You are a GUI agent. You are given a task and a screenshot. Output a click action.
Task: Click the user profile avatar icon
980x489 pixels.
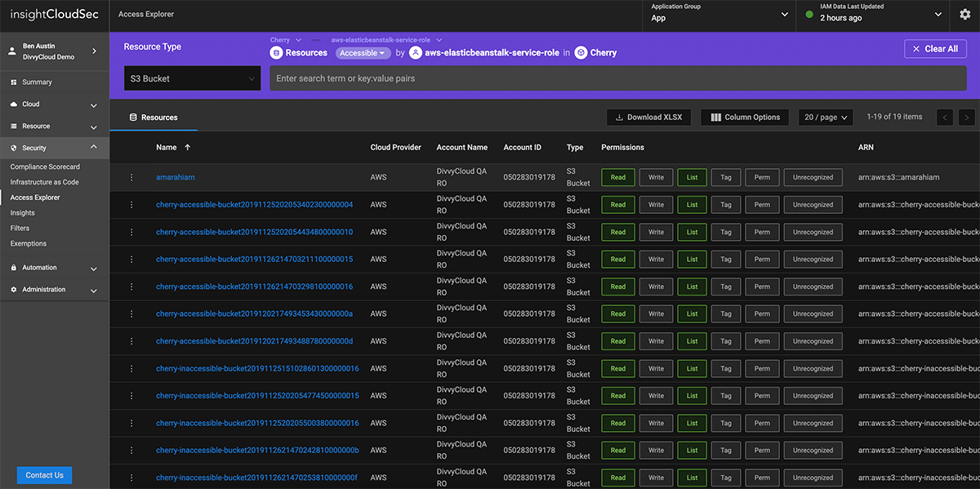tap(12, 51)
